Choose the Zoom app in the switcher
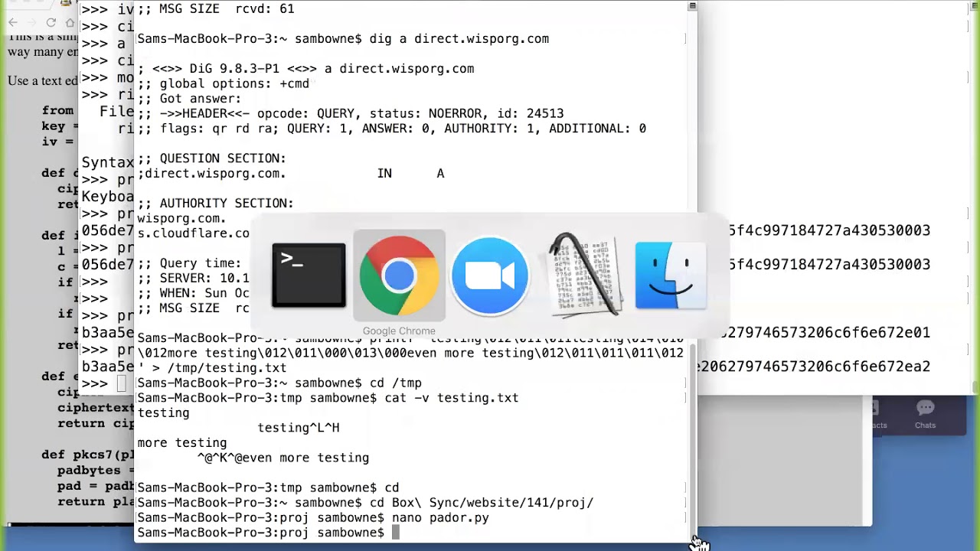Viewport: 980px width, 551px height. (490, 275)
